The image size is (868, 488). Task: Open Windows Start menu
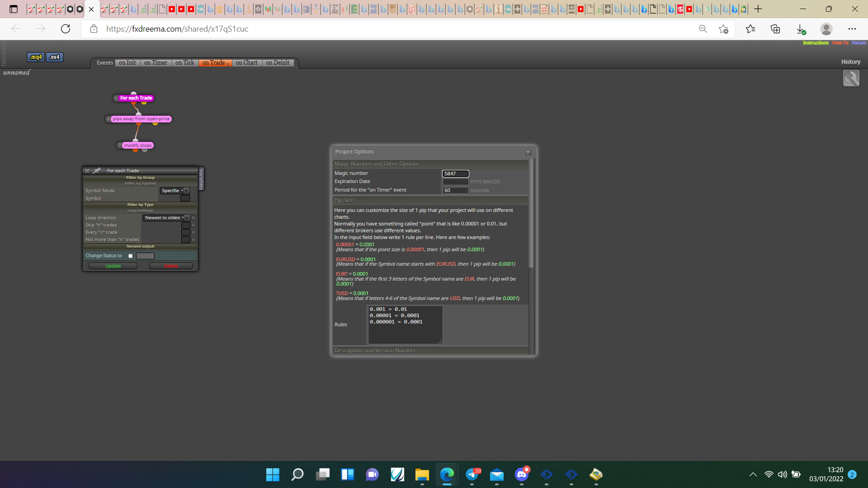273,474
